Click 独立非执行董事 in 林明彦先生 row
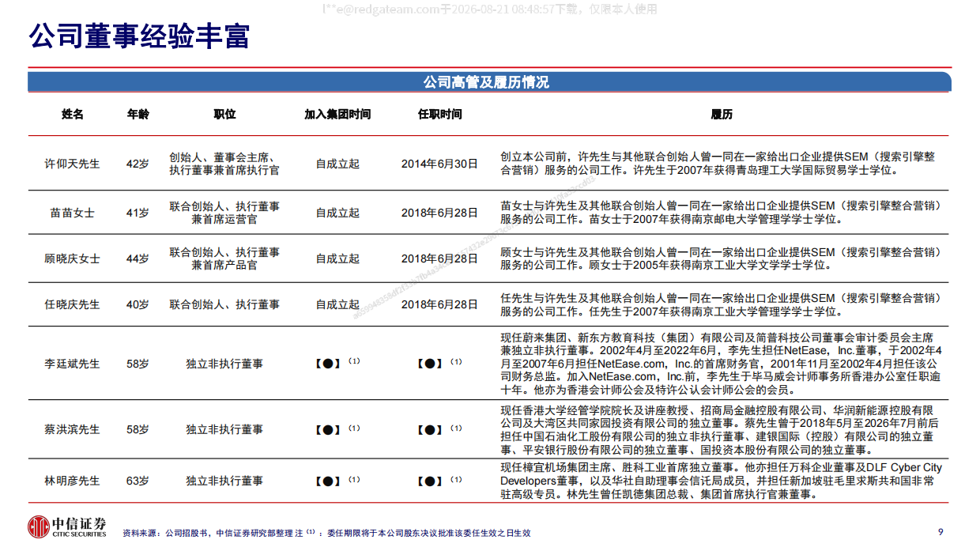This screenshot has width=980, height=551. coord(224,481)
